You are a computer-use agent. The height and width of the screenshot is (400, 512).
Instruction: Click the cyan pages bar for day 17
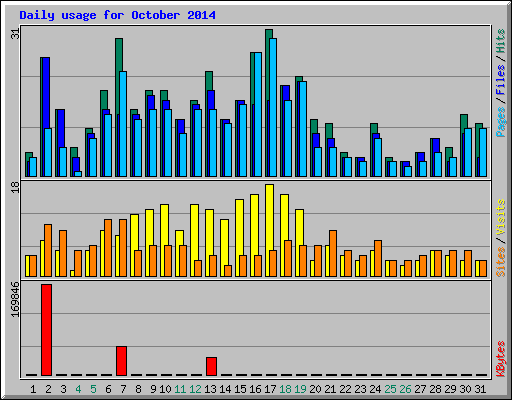pos(273,107)
